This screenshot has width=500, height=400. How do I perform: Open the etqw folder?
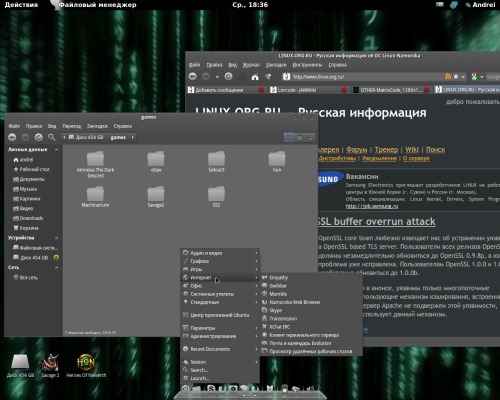pos(156,162)
